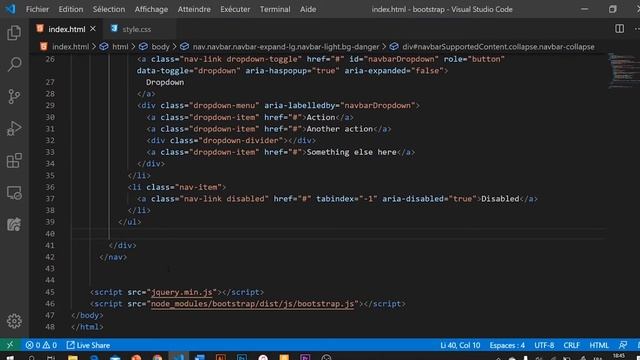Switch to the style.css tab
Screen dimensions: 640x360
(136, 29)
